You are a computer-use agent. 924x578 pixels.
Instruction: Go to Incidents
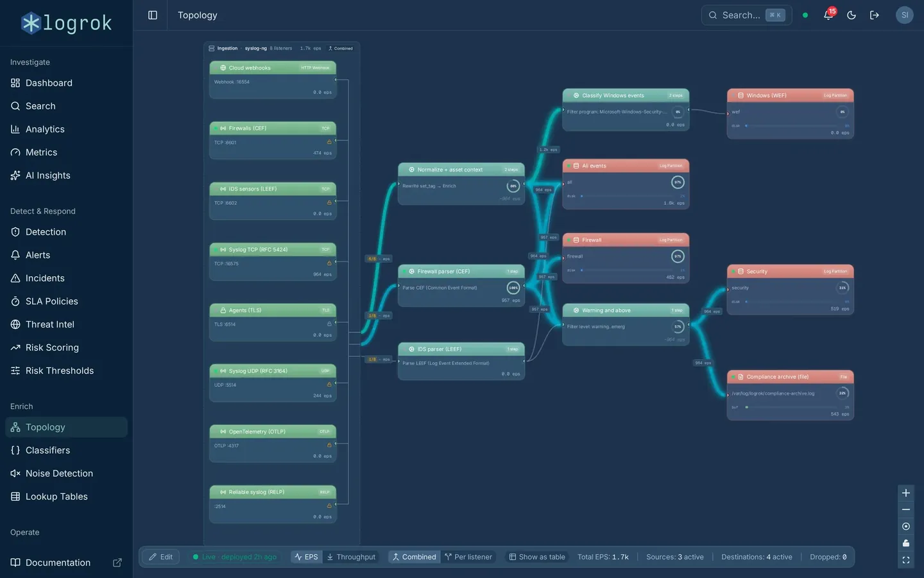[66, 278]
